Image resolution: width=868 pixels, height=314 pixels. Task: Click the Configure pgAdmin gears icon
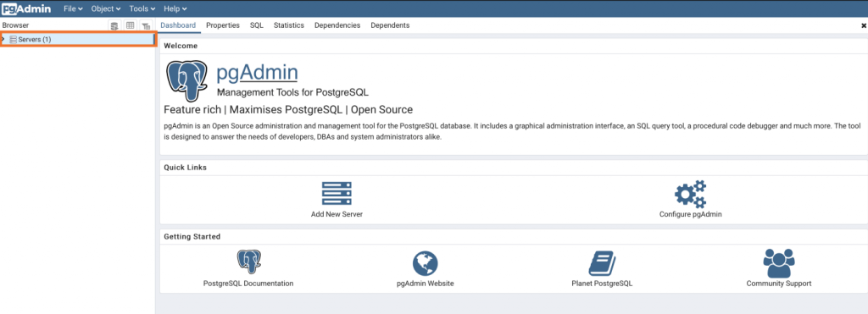tap(690, 194)
